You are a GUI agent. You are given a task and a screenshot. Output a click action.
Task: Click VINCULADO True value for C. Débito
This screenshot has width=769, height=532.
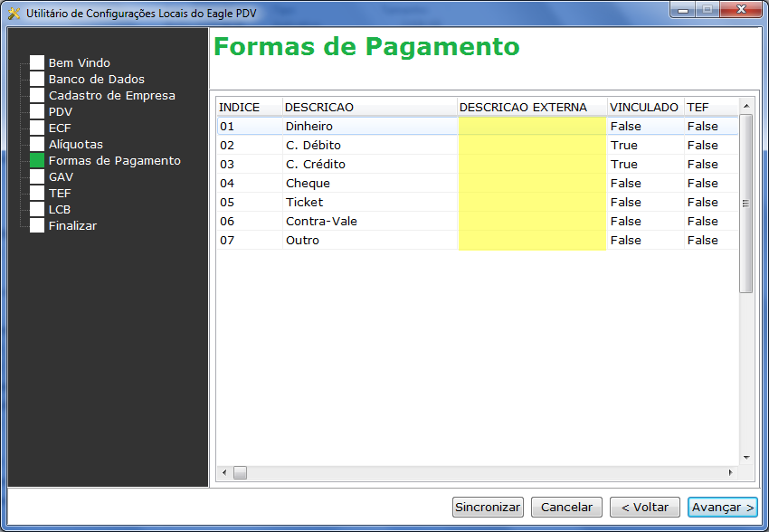pyautogui.click(x=624, y=145)
